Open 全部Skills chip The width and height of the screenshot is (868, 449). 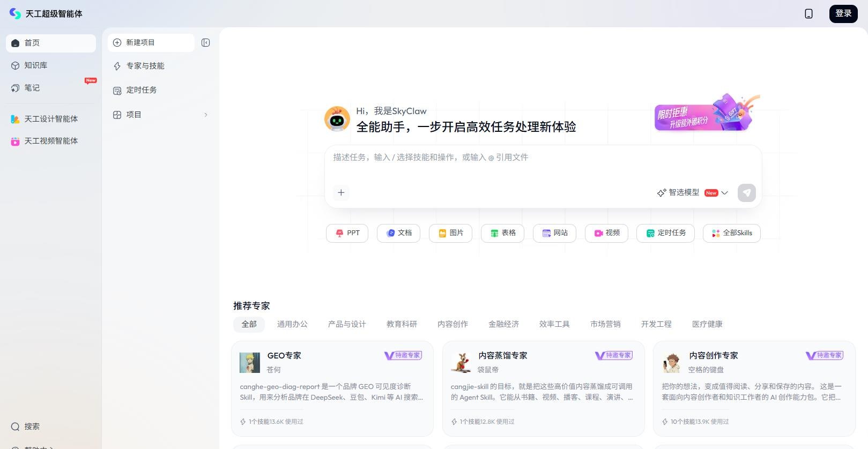pos(731,233)
